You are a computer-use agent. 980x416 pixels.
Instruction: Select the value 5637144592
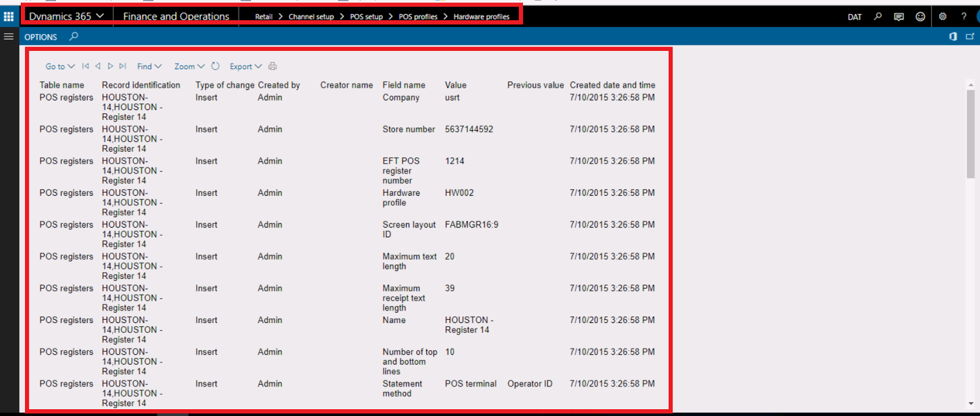(x=469, y=129)
